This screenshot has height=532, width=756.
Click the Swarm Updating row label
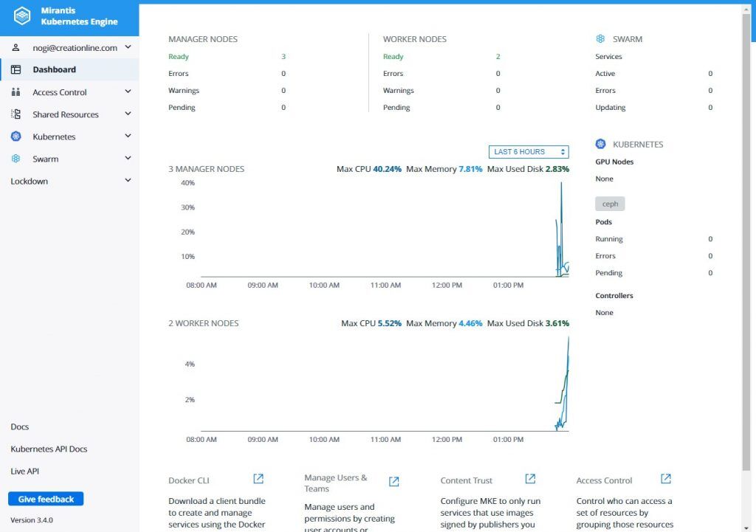pos(611,107)
